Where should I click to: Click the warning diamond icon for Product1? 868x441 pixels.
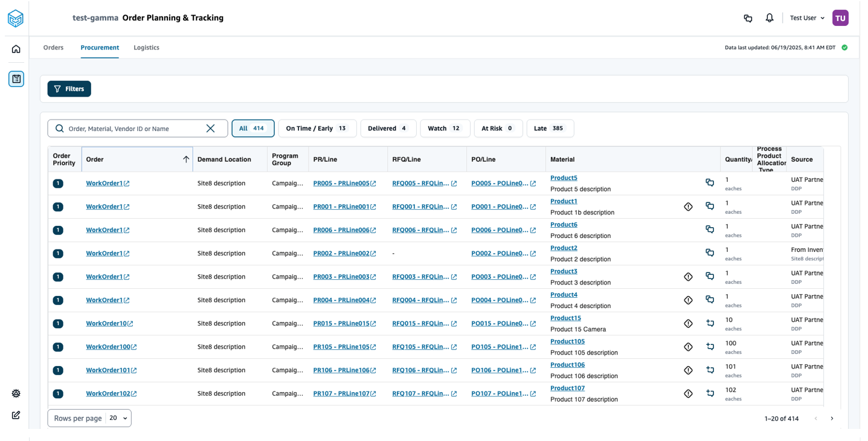(x=688, y=207)
